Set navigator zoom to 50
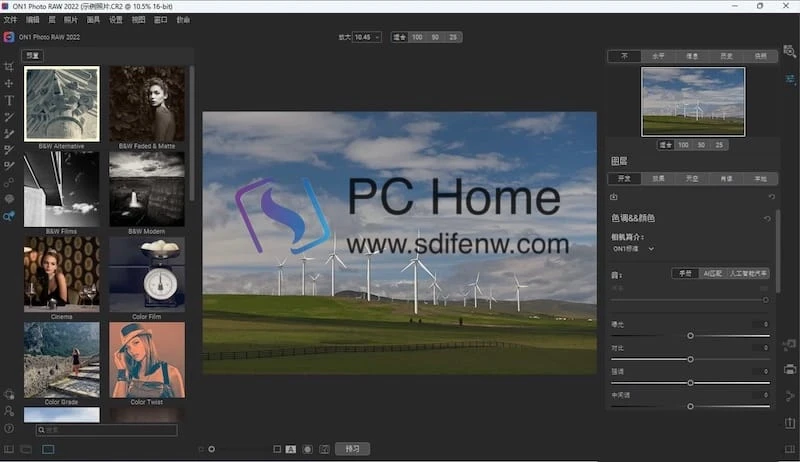The height and width of the screenshot is (462, 800). [701, 145]
